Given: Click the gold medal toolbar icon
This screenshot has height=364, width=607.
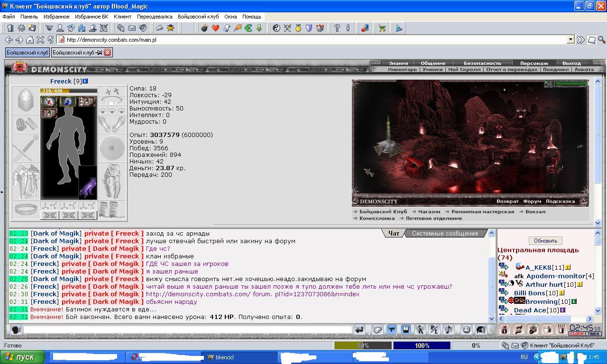Looking at the screenshot, I should click(x=298, y=28).
